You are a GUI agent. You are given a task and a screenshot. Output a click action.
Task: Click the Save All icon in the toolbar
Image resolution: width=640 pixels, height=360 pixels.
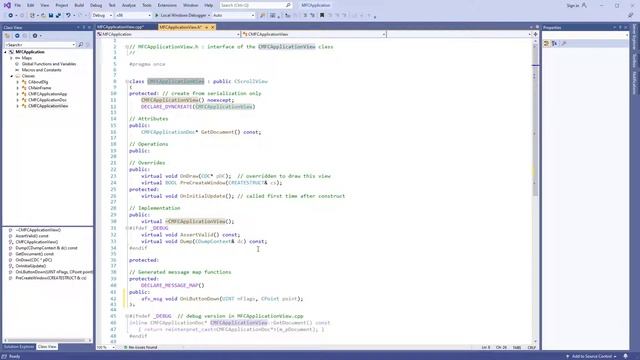point(58,16)
